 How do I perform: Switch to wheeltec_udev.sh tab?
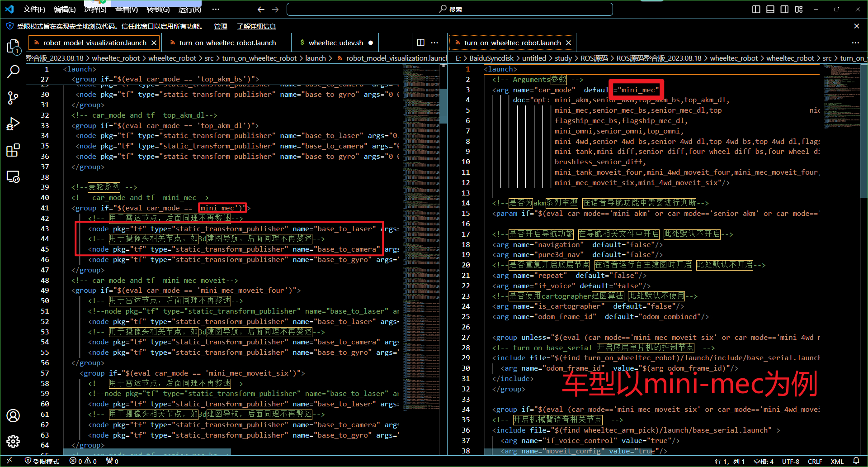click(335, 43)
